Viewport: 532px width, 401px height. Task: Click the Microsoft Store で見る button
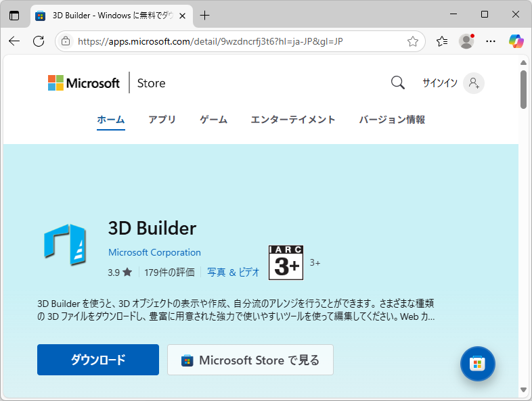click(x=250, y=360)
